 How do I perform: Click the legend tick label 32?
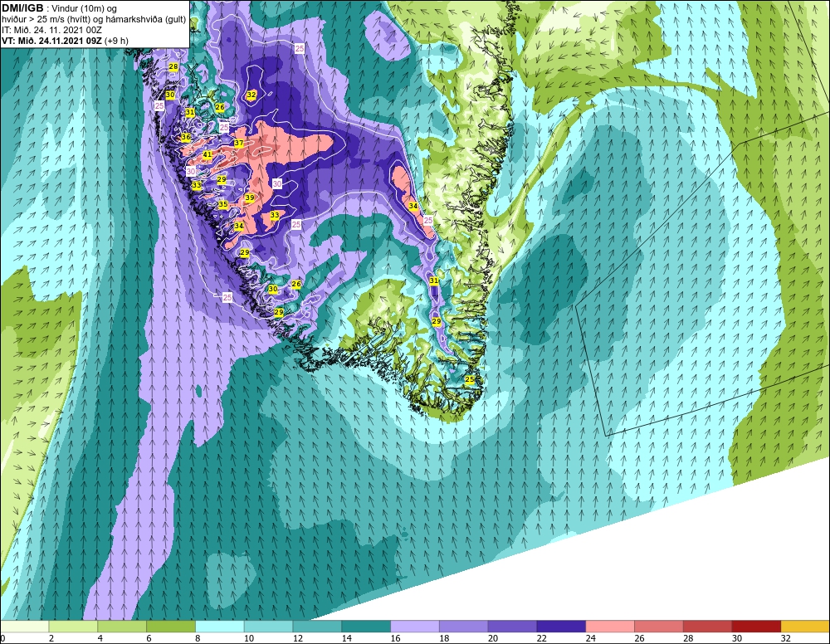785,638
